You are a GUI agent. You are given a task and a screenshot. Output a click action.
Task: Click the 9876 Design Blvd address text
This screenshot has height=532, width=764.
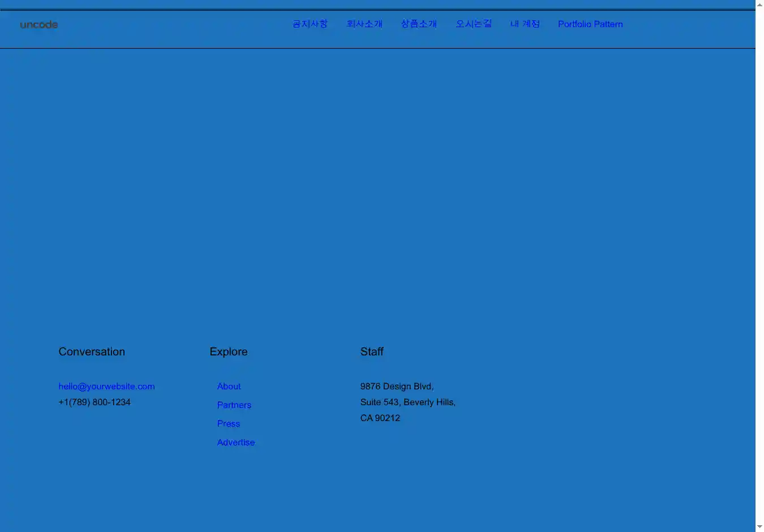click(x=397, y=386)
